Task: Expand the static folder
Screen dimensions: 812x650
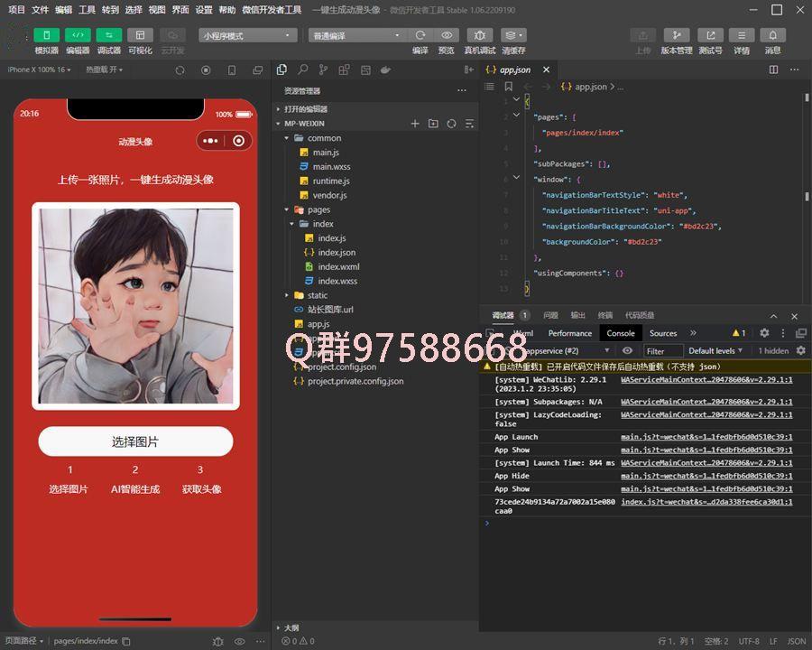Action: (x=286, y=295)
